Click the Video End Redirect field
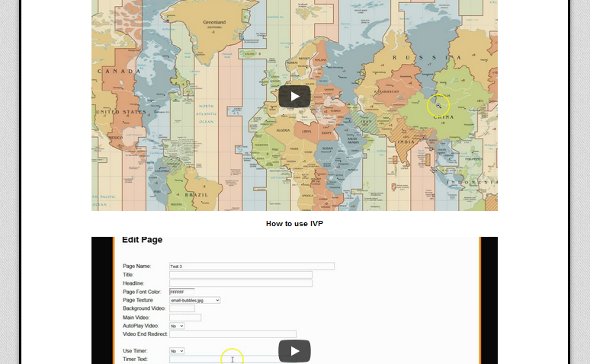The width and height of the screenshot is (590, 364). (x=232, y=334)
